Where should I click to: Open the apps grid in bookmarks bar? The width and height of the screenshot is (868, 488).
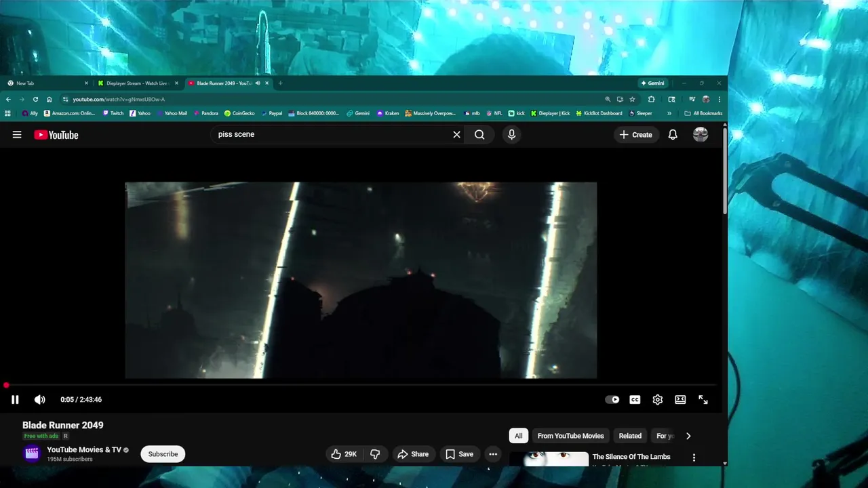pyautogui.click(x=8, y=114)
